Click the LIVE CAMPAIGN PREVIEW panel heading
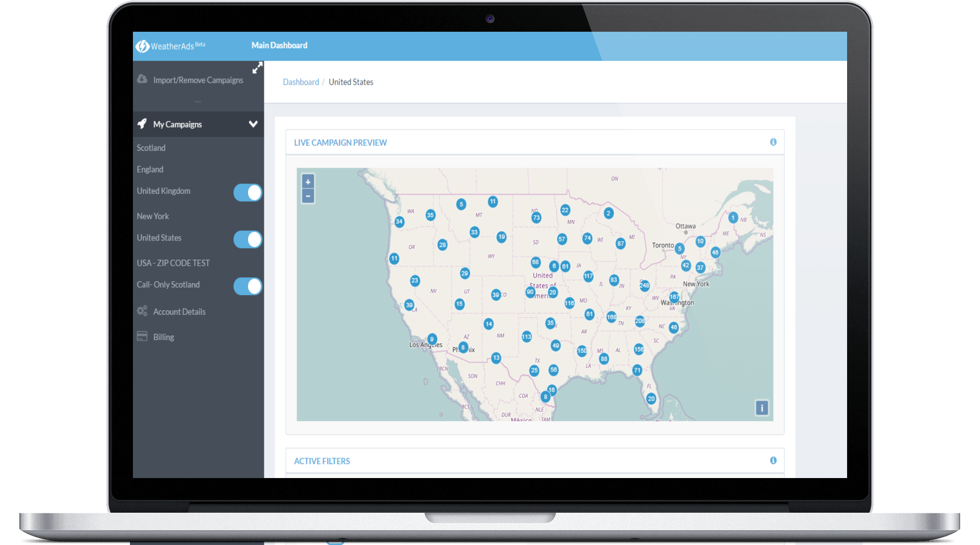 click(x=340, y=143)
